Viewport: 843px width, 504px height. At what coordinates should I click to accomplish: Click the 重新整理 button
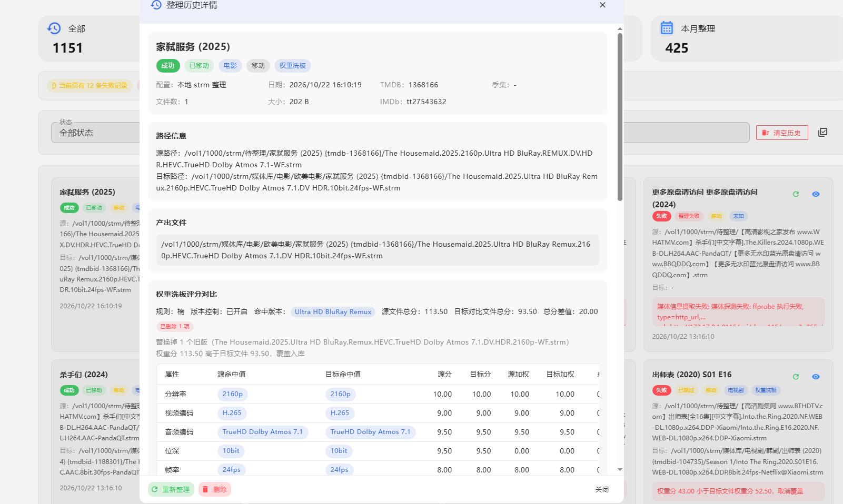point(171,489)
